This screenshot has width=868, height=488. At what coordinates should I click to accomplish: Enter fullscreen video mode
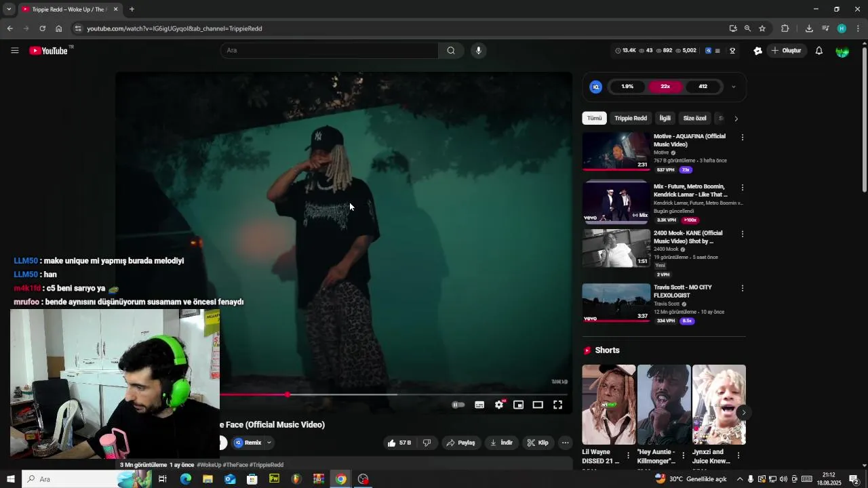tap(557, 405)
